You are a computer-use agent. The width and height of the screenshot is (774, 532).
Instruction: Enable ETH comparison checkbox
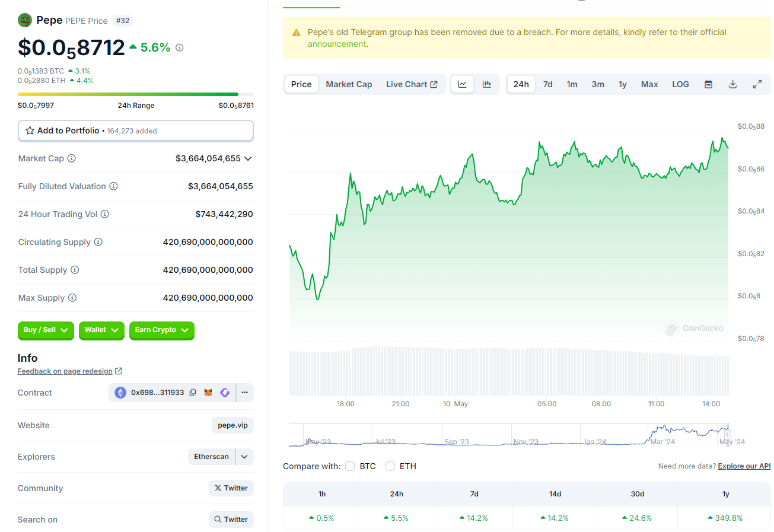click(x=390, y=466)
